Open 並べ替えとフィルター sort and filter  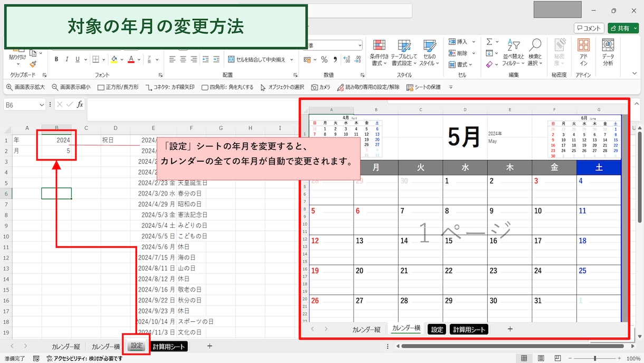[x=514, y=53]
